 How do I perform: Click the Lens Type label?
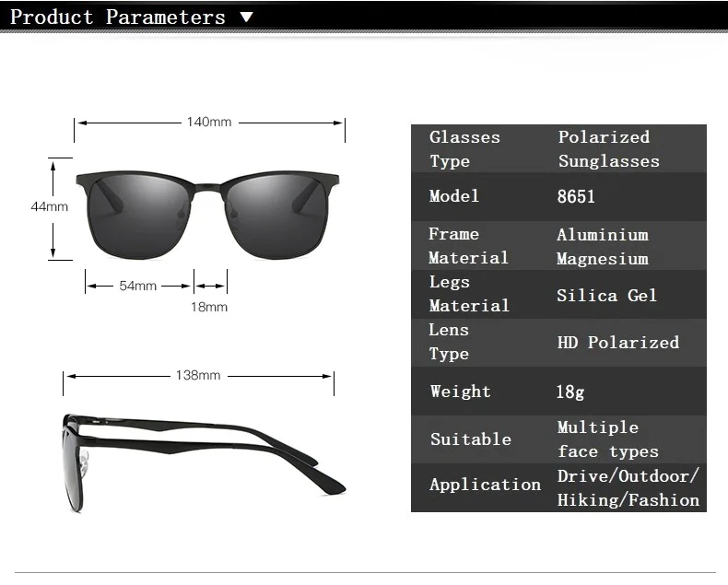449,342
